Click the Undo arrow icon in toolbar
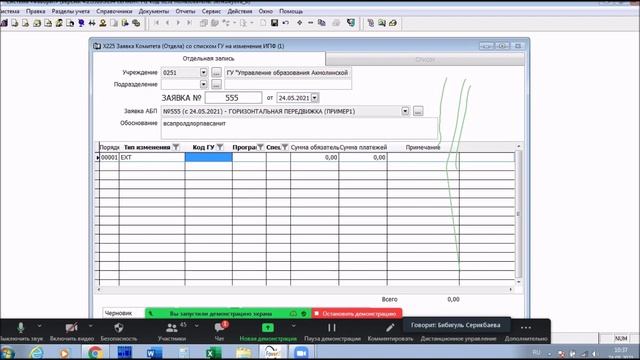This screenshot has height=360, width=640. (x=286, y=23)
